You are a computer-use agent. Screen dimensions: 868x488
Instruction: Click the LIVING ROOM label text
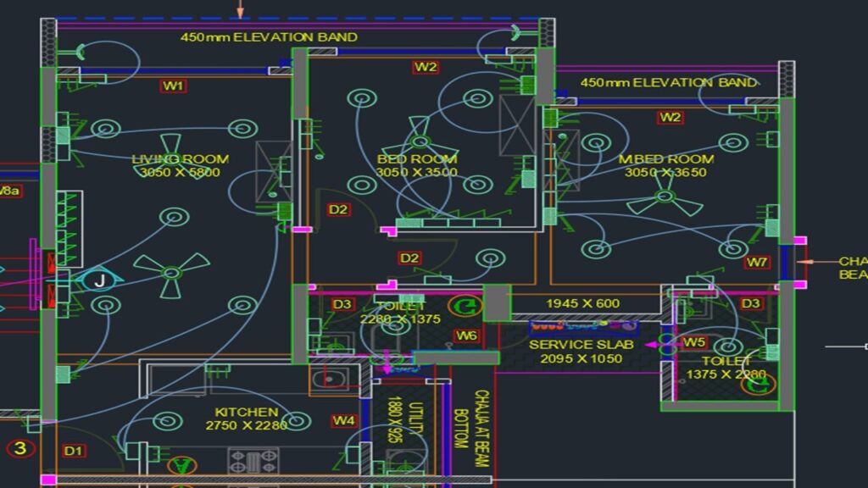(180, 159)
